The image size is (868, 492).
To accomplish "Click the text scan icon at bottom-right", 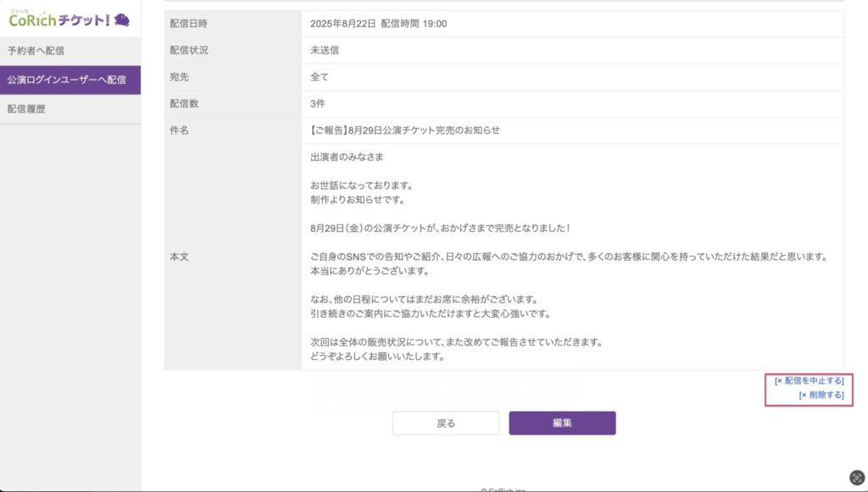I will point(856,478).
